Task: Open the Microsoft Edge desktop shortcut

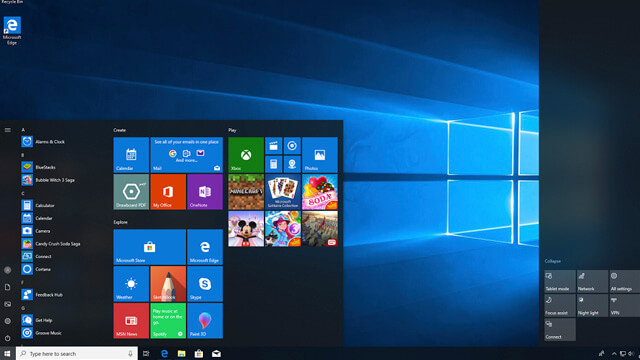Action: (x=12, y=31)
